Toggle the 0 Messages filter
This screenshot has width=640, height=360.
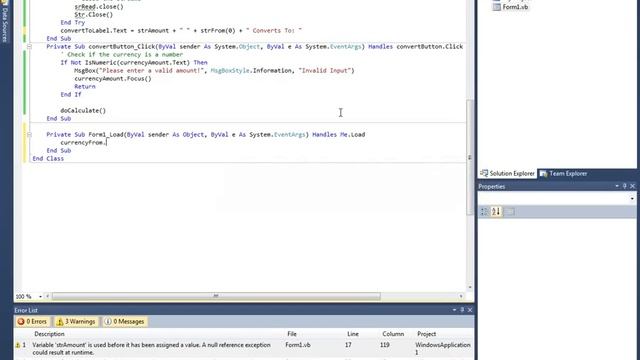click(x=124, y=322)
